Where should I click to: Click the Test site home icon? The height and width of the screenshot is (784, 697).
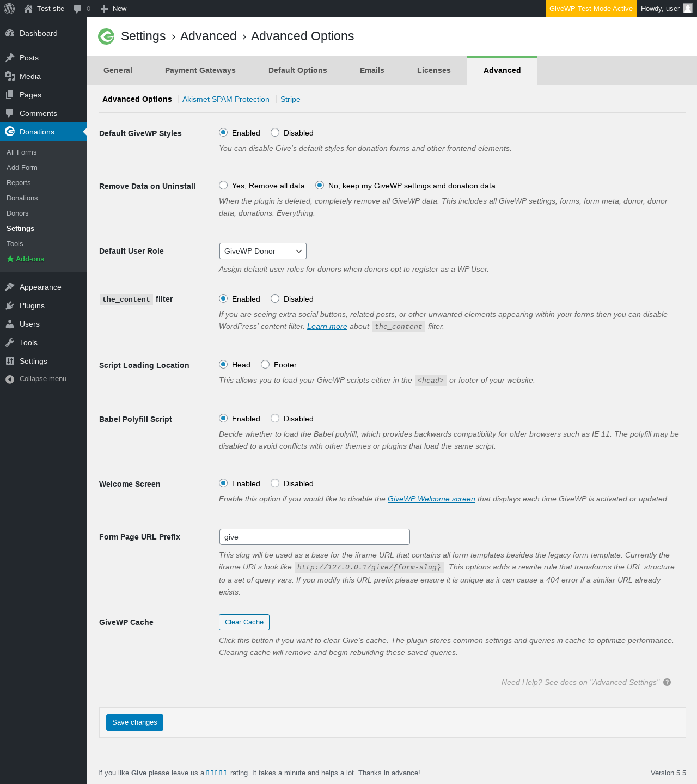pyautogui.click(x=28, y=9)
